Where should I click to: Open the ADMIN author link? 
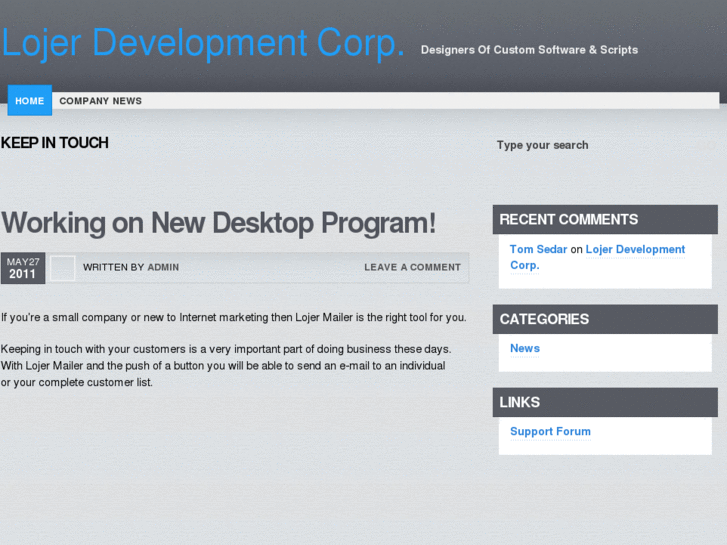tap(163, 267)
